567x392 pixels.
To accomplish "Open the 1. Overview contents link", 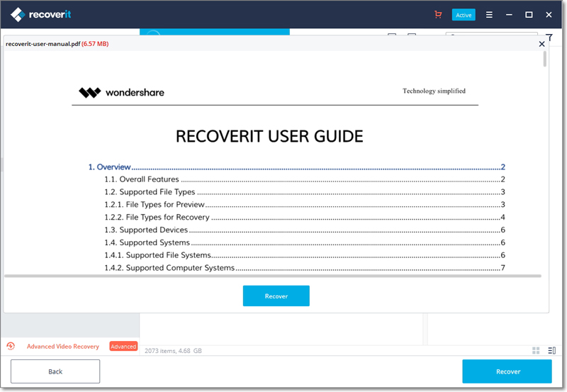I will coord(296,167).
